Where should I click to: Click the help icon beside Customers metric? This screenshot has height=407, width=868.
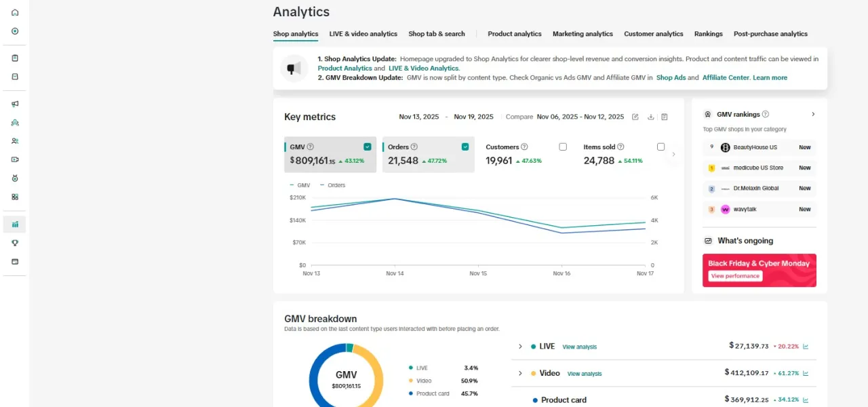[524, 147]
